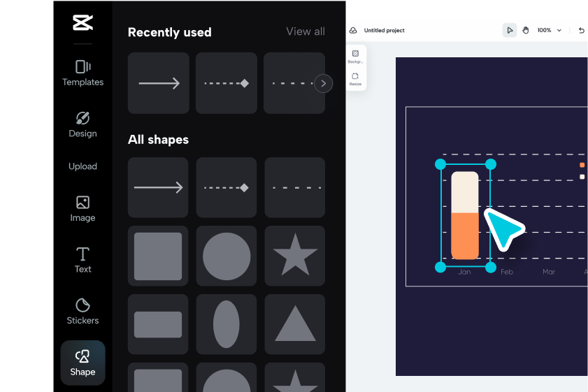
Task: Open the 100% zoom dropdown
Action: pyautogui.click(x=550, y=30)
